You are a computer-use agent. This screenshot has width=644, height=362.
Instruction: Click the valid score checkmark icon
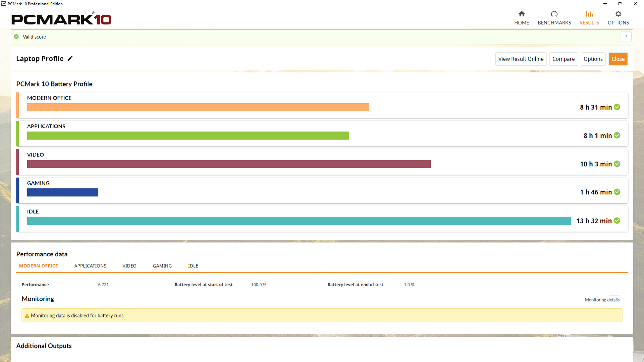pyautogui.click(x=16, y=37)
